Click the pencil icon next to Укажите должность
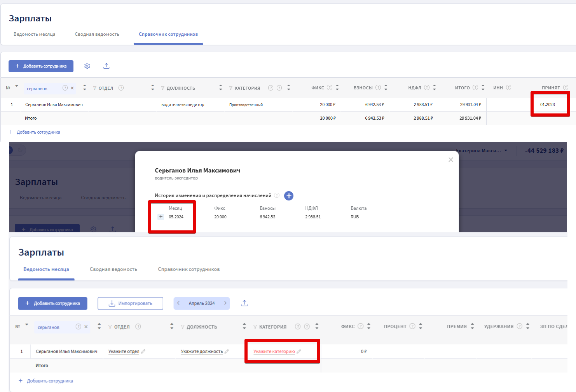 (x=227, y=352)
